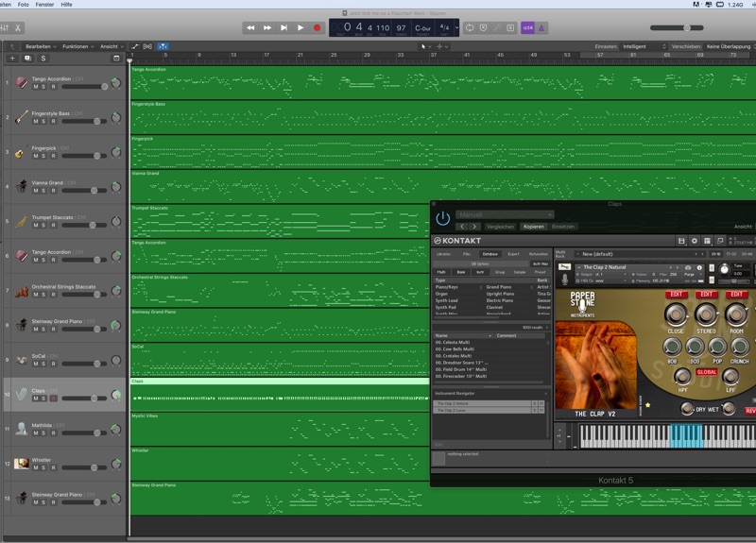Click the Vergleichen button
The height and width of the screenshot is (543, 756).
500,227
